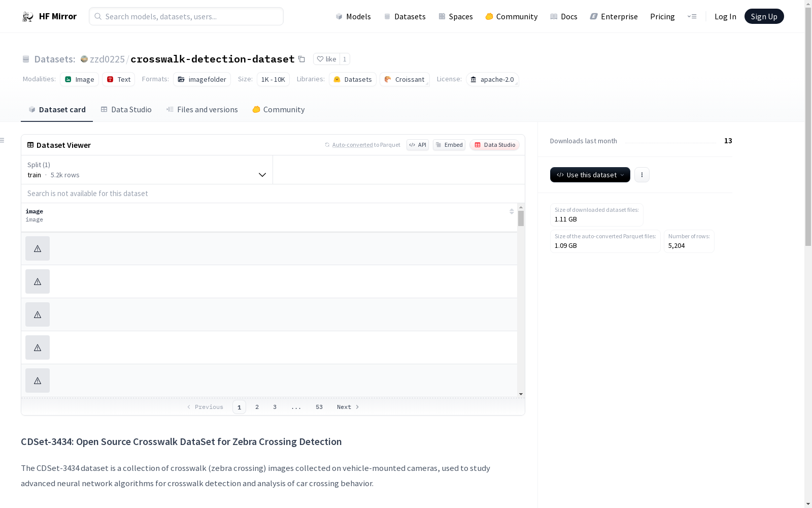Go to page 3 of the viewer
The height and width of the screenshot is (508, 812).
pos(275,407)
